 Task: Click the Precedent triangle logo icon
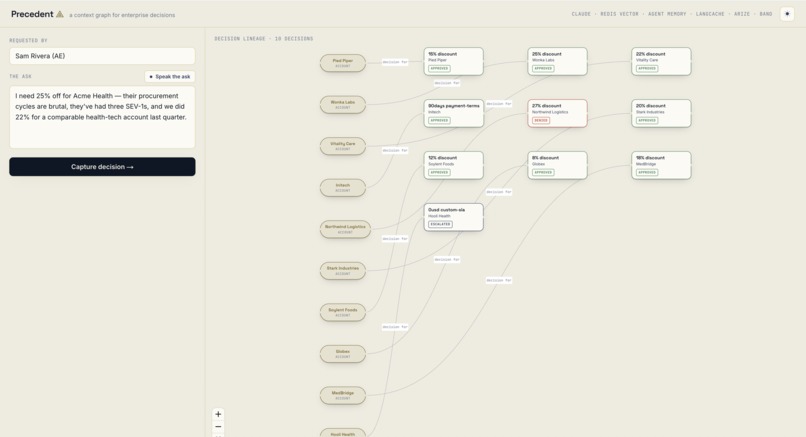pos(60,14)
